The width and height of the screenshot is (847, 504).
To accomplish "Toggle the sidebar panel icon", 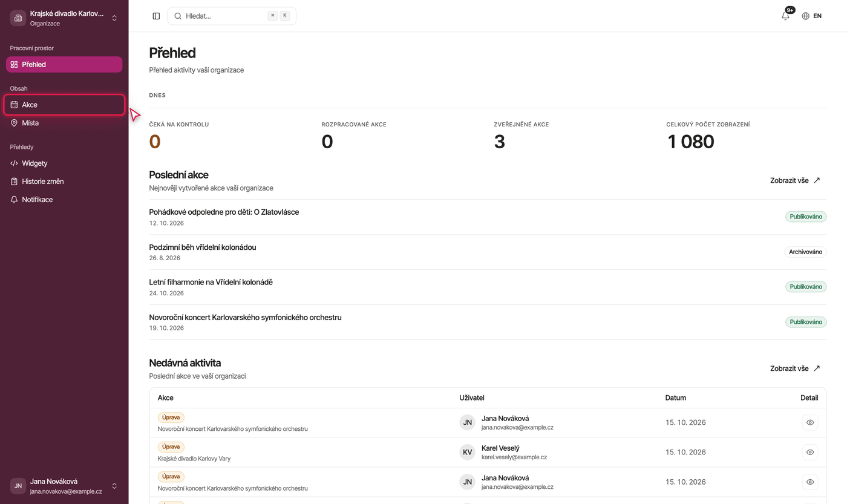I will point(156,16).
